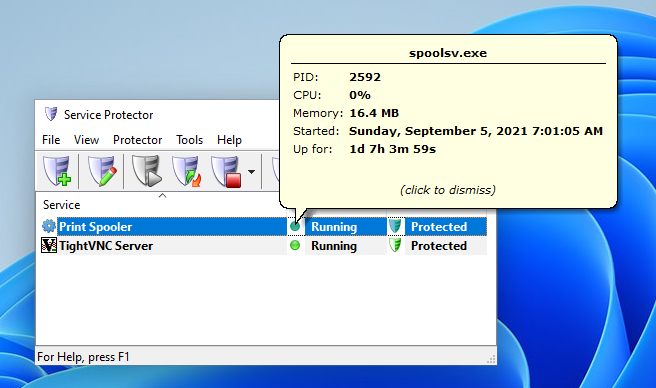Click the Stop Protector red square icon
656x388 pixels.
tap(226, 171)
